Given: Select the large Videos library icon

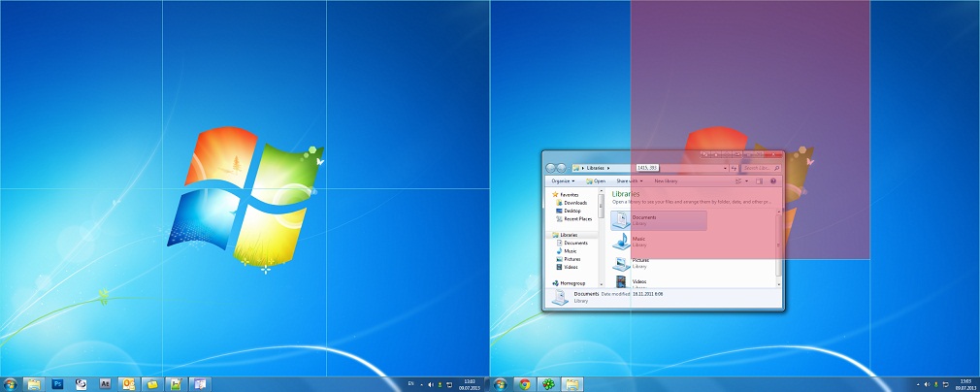Looking at the screenshot, I should coord(621,281).
